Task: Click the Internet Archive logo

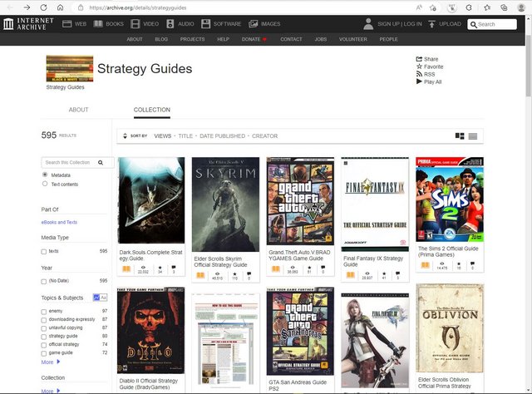Action: click(28, 24)
